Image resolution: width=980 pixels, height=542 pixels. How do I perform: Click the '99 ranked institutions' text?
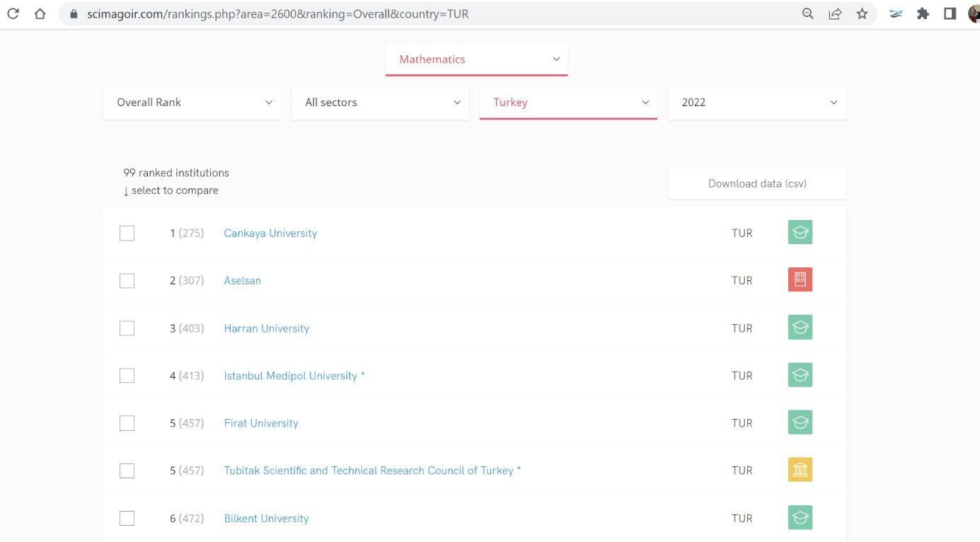tap(176, 173)
